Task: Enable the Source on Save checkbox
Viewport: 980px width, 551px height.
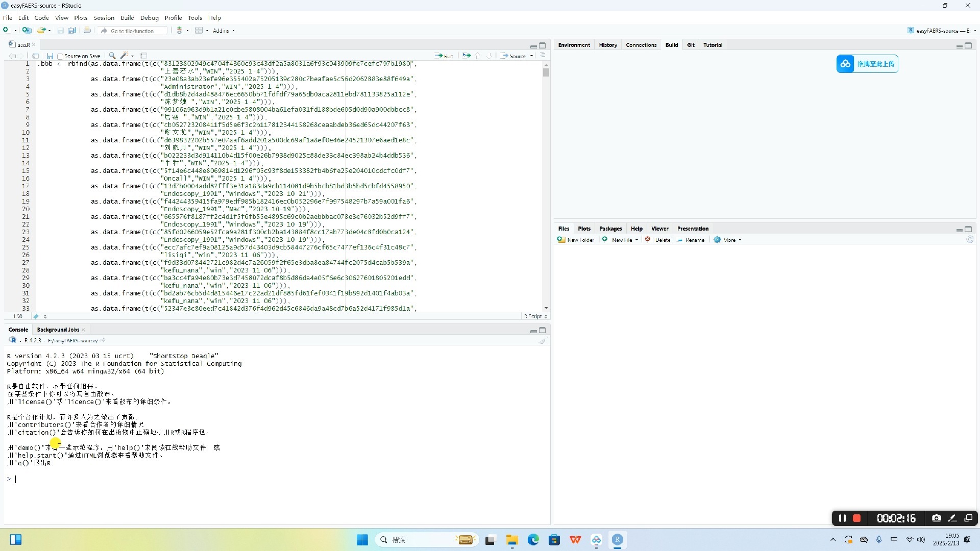Action: (x=60, y=56)
